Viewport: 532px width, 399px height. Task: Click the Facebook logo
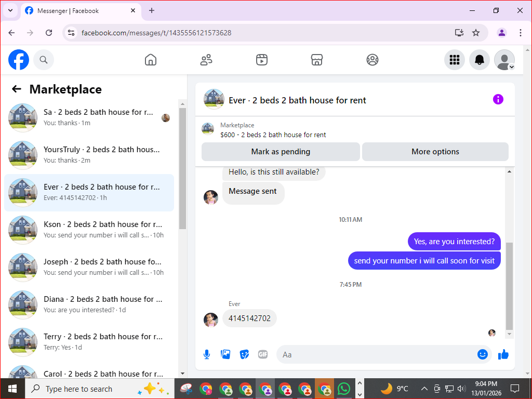coord(19,60)
